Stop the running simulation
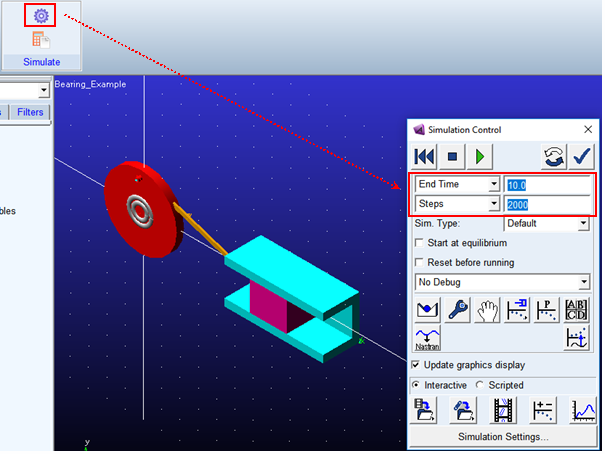This screenshot has width=605, height=454. (x=452, y=157)
